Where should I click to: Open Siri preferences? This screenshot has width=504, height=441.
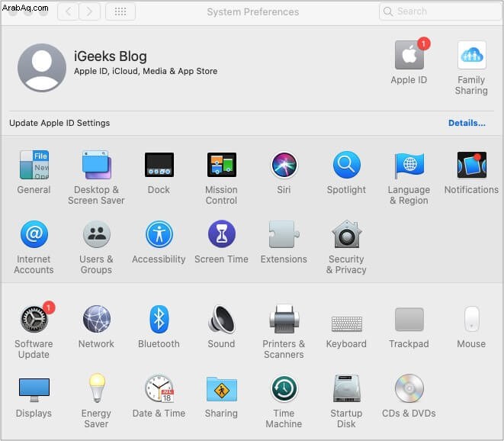284,165
